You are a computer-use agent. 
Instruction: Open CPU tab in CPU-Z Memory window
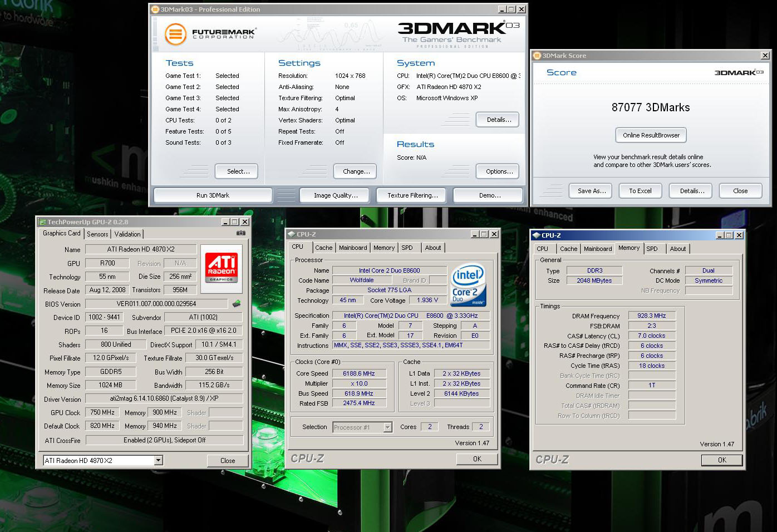point(543,249)
